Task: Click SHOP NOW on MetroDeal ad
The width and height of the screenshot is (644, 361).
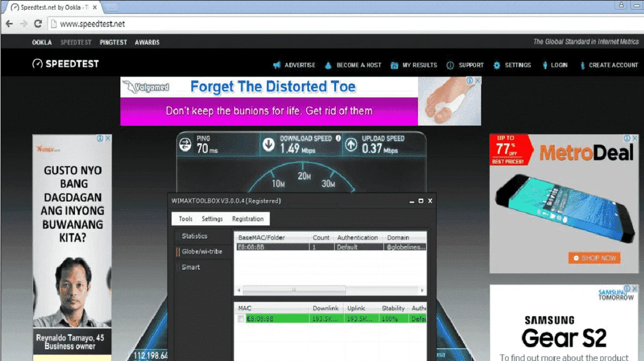Action: coord(594,258)
